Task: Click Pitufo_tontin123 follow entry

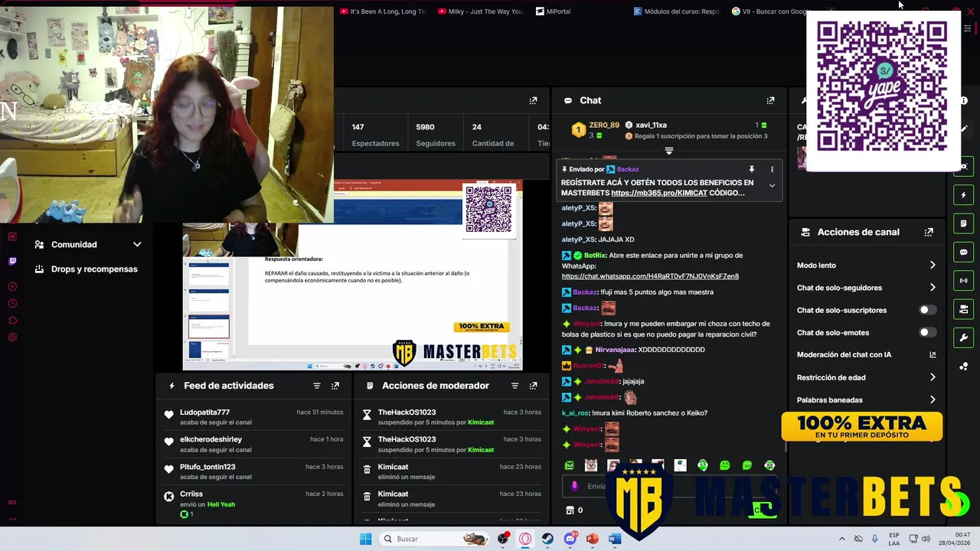Action: point(254,471)
